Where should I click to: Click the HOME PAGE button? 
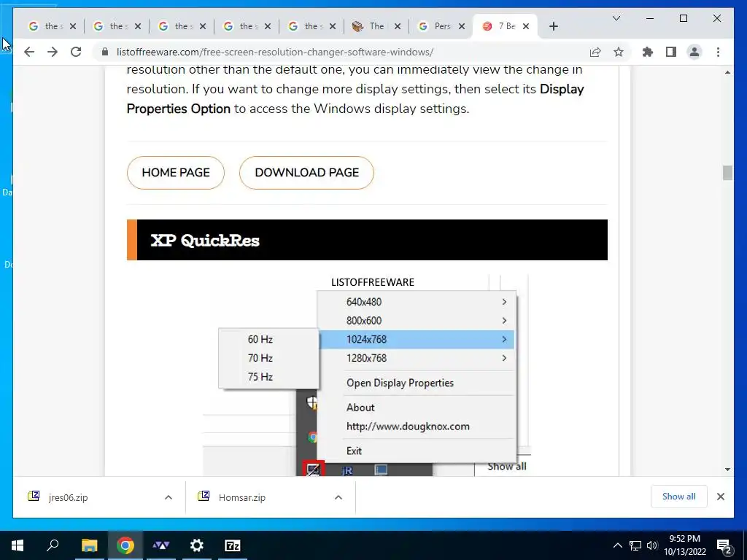175,172
